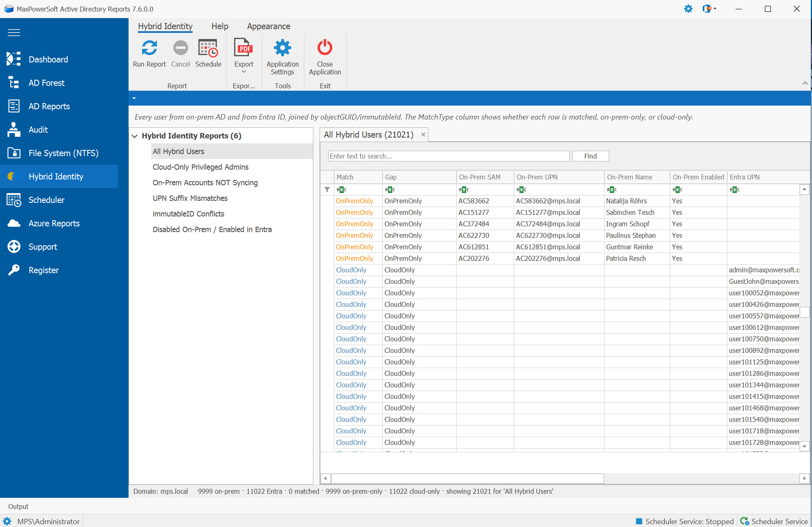Close the All Hybrid Users tab
This screenshot has height=527, width=812.
423,135
